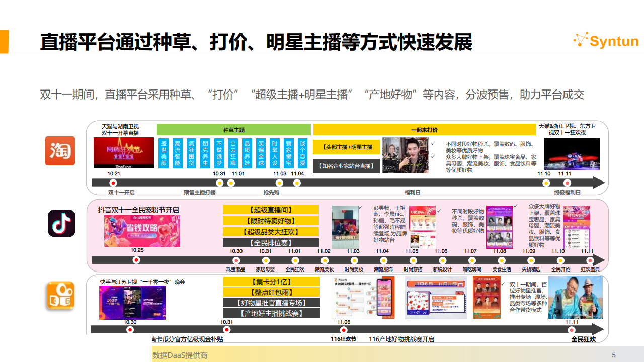Select the red dot under 11.11 in Kuaishou timeline
The image size is (644, 362).
(x=572, y=330)
